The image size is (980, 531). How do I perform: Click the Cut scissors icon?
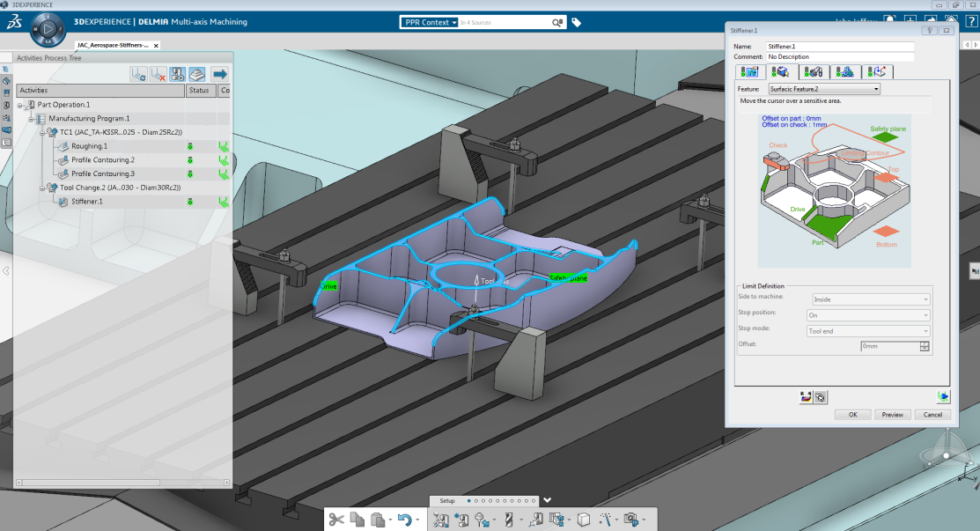coord(335,520)
